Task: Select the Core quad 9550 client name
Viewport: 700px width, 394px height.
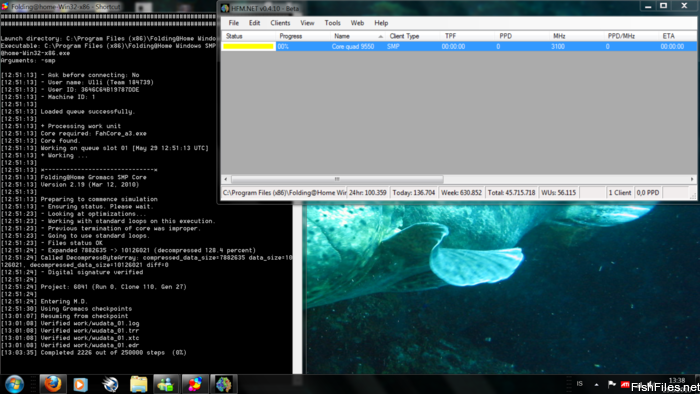Action: [353, 46]
